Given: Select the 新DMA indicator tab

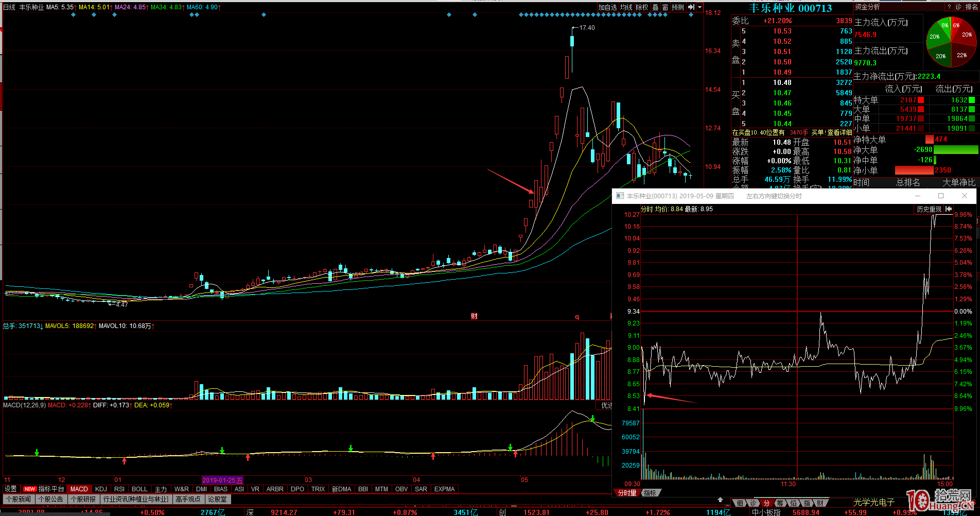Looking at the screenshot, I should coord(341,489).
